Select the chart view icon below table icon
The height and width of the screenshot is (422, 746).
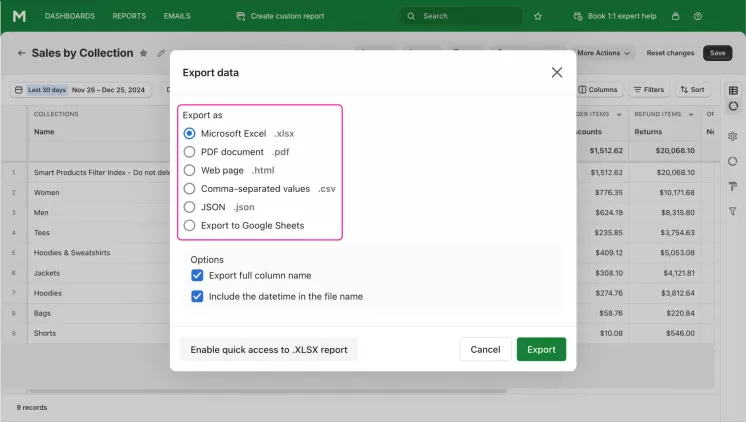tap(733, 106)
